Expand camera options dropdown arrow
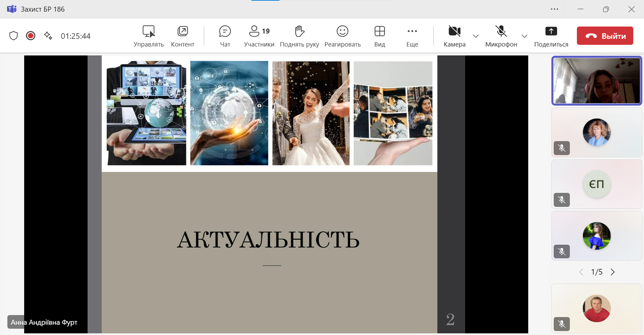This screenshot has width=644, height=335. pos(476,36)
